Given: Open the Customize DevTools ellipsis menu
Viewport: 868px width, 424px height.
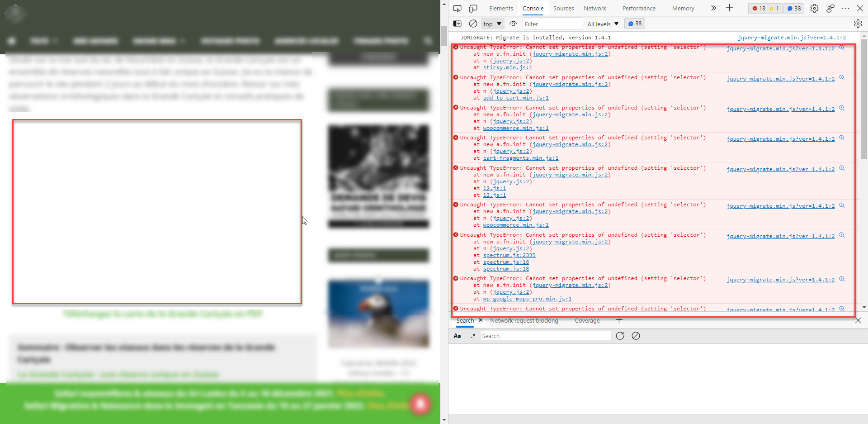Looking at the screenshot, I should click(x=845, y=8).
